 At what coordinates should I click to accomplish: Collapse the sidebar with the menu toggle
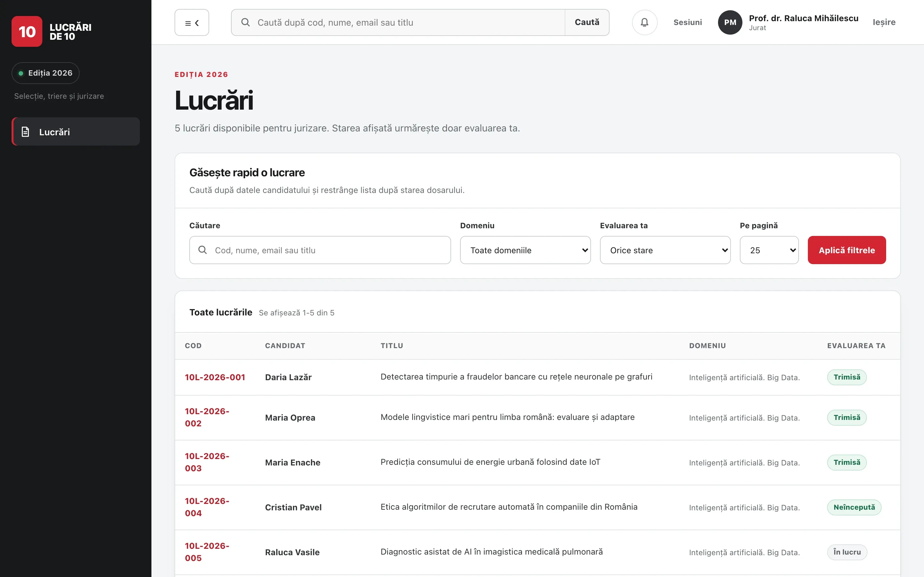pos(192,22)
